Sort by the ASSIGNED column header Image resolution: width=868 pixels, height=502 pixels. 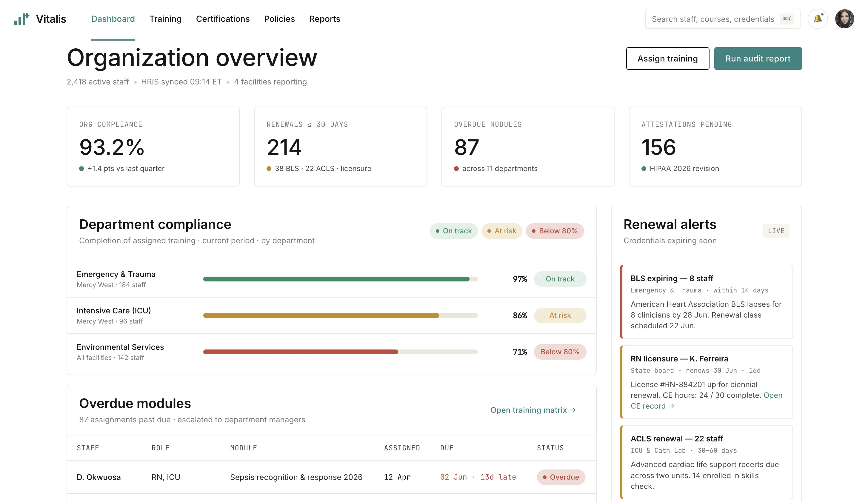tap(402, 448)
